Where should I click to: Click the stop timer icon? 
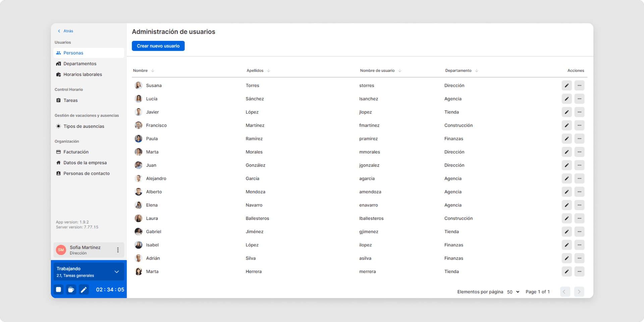point(58,289)
